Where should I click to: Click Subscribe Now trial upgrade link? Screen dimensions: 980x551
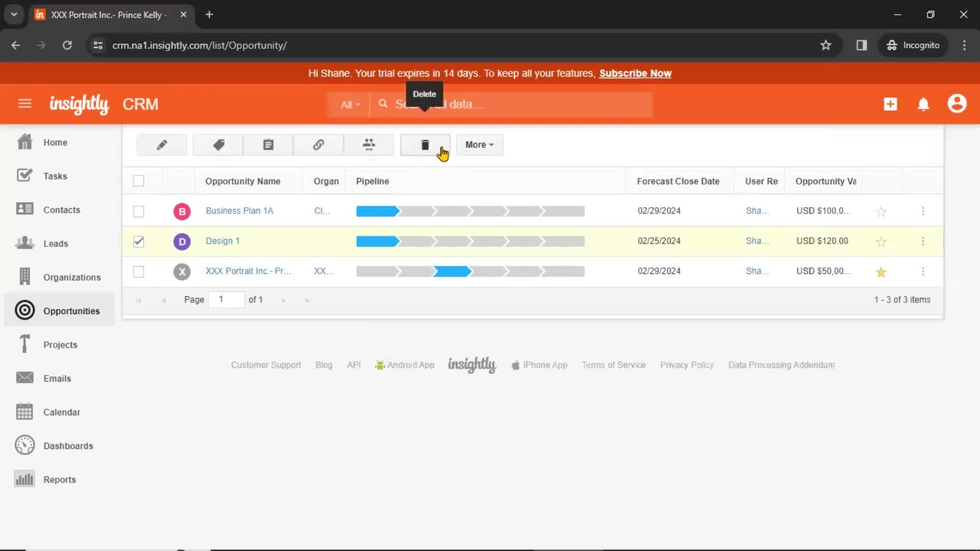[x=635, y=72]
